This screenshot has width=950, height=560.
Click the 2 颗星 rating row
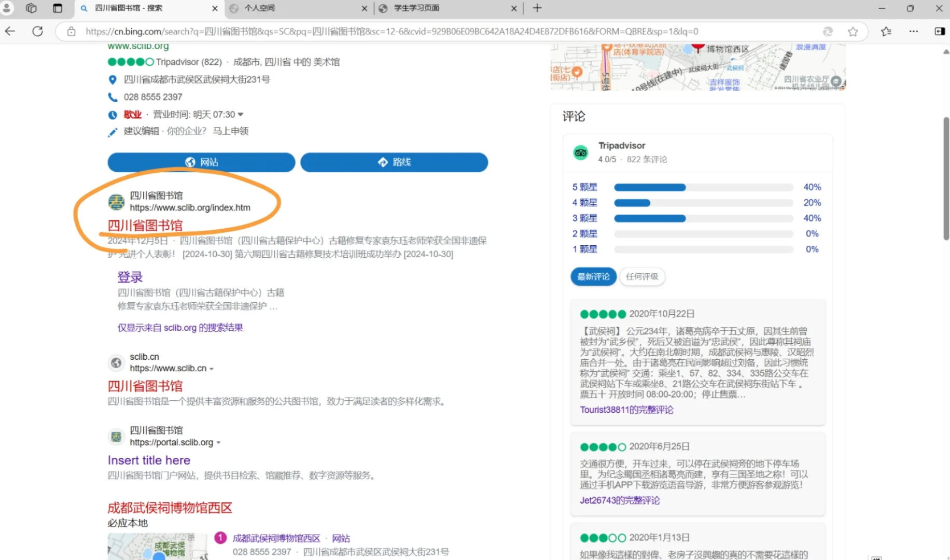pyautogui.click(x=696, y=234)
